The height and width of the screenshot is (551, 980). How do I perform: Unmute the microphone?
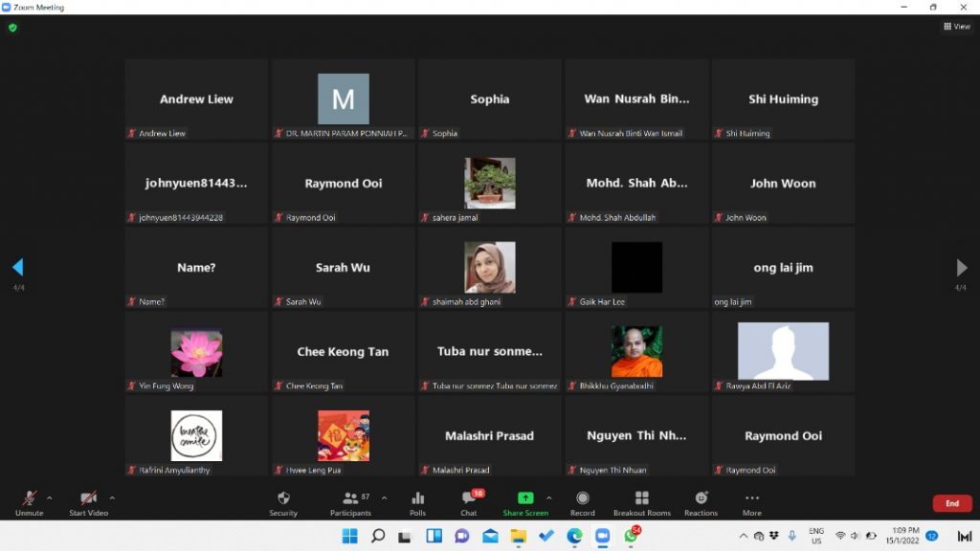coord(30,503)
